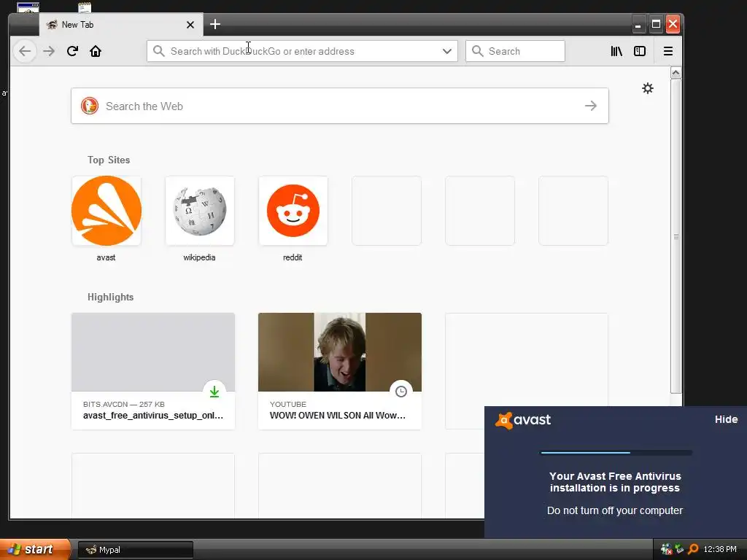Expand the address bar history dropdown

pos(447,51)
